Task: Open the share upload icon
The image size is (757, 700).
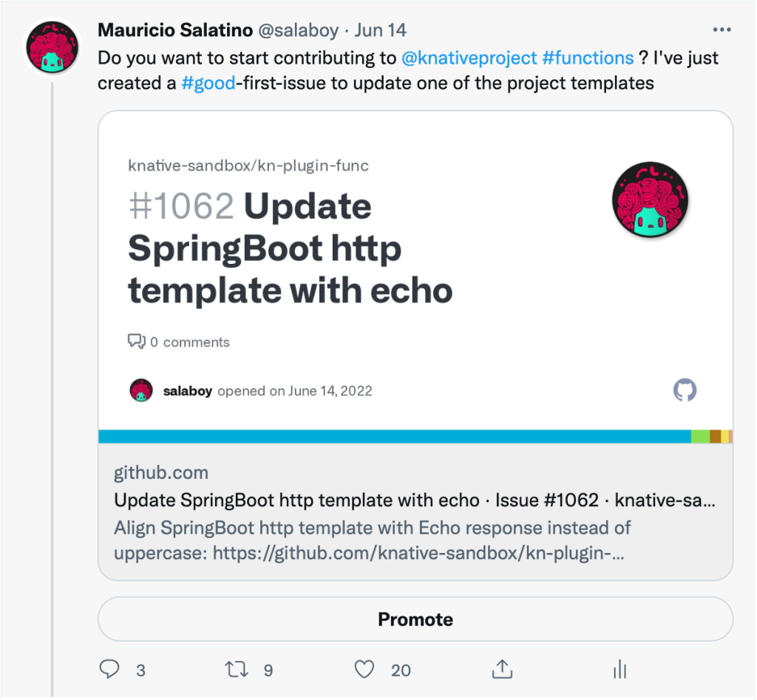Action: coord(502,669)
